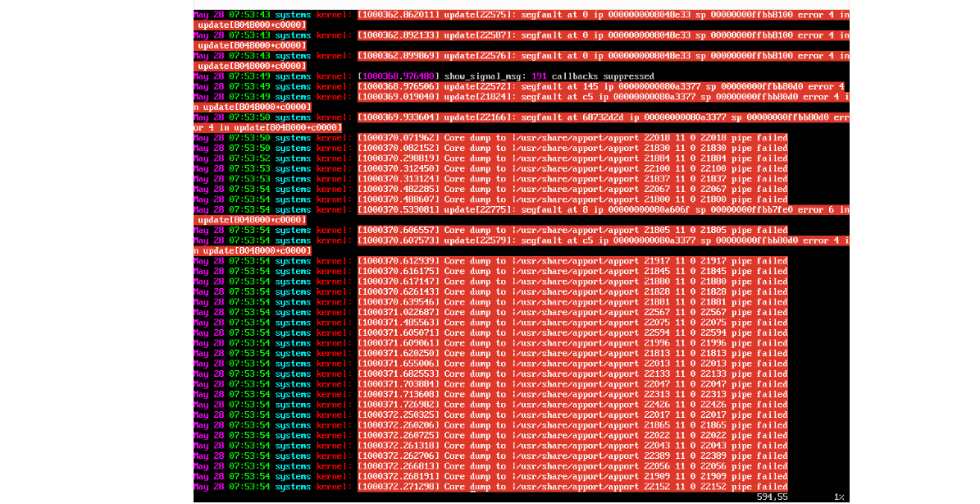
Task: Click the kernel timestamp [1000372.268191]
Action: [399, 476]
